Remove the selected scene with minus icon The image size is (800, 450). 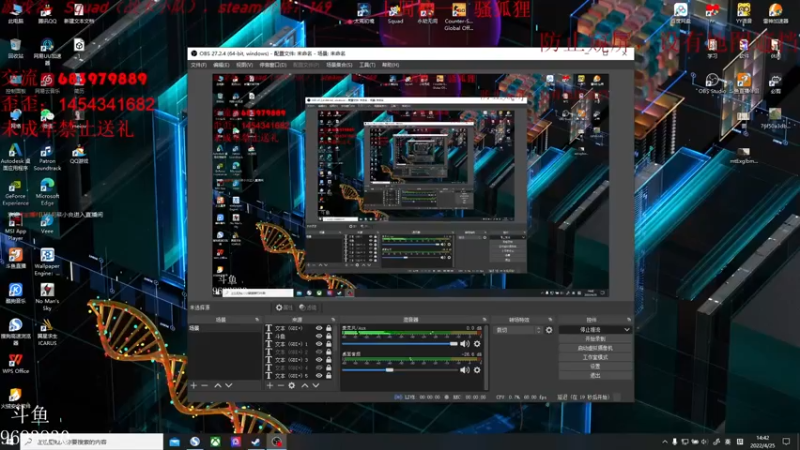click(x=205, y=385)
